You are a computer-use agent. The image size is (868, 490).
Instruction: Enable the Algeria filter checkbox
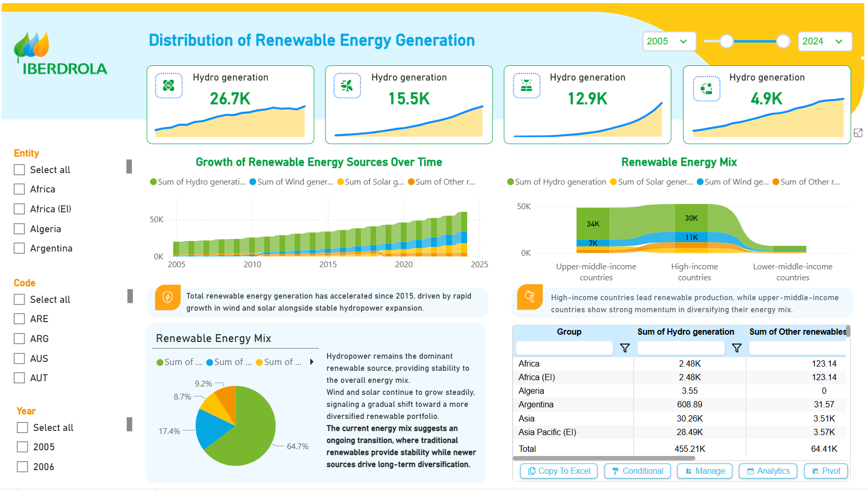point(19,229)
